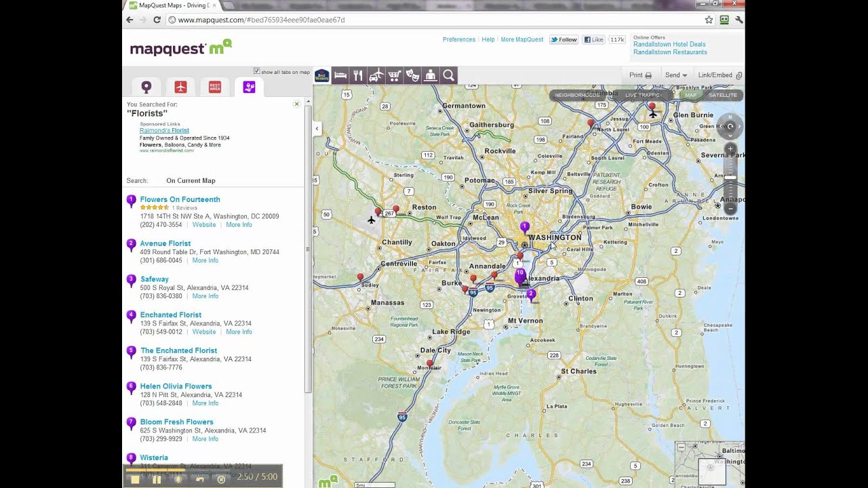
Task: Expand the Send dropdown
Action: pyautogui.click(x=676, y=75)
